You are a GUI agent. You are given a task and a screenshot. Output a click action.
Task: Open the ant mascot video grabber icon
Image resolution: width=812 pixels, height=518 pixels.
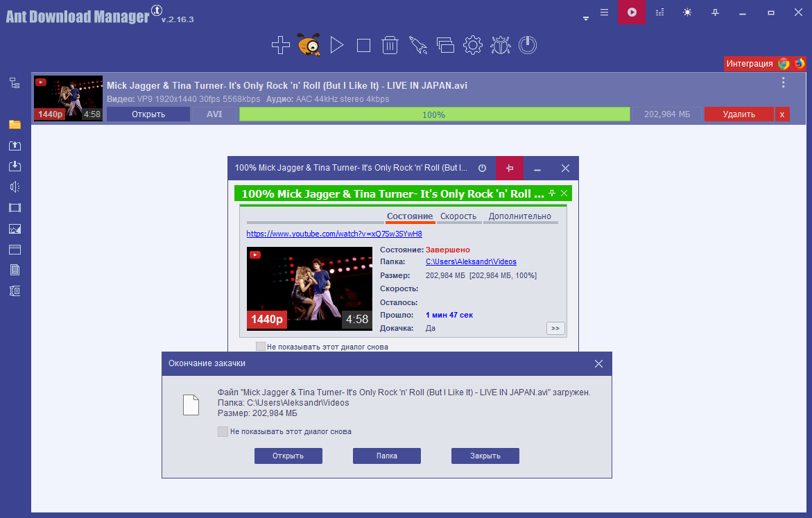pos(309,46)
